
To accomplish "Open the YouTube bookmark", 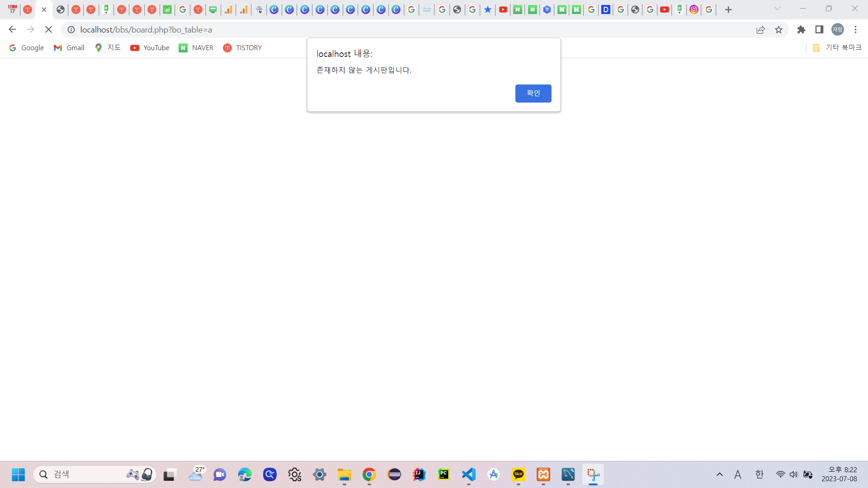I will (150, 48).
